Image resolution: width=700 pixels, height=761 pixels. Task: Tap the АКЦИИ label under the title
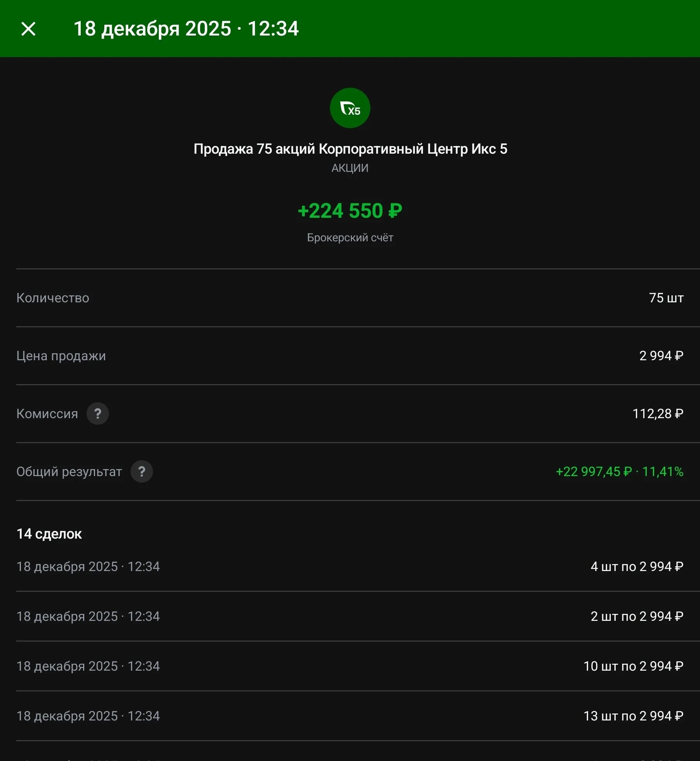pyautogui.click(x=350, y=168)
